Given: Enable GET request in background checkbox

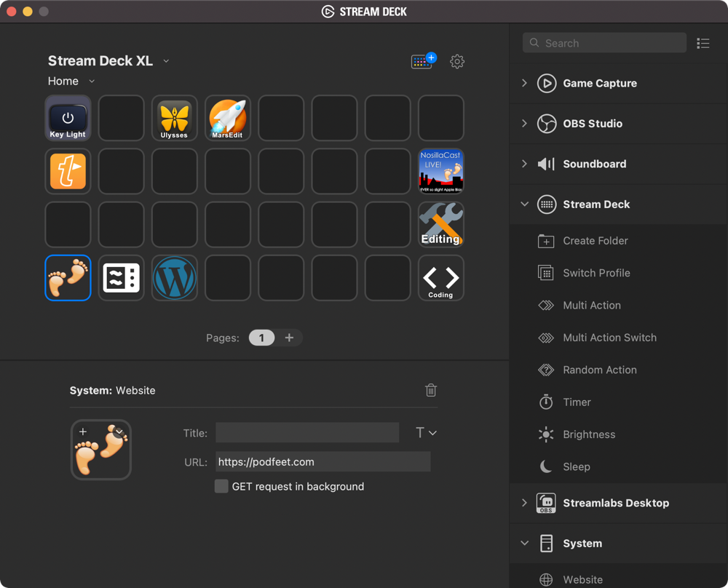Looking at the screenshot, I should tap(221, 486).
